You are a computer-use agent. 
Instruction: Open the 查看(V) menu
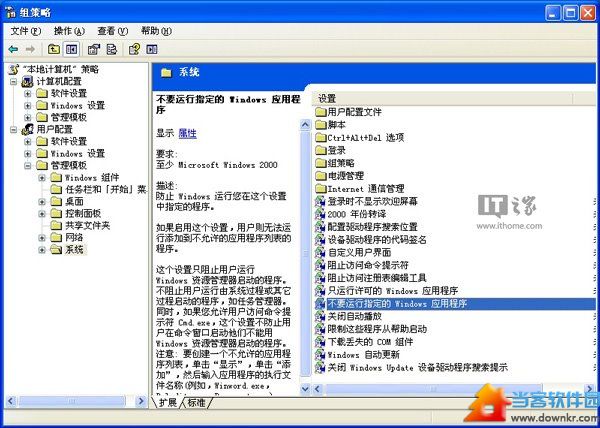click(112, 31)
